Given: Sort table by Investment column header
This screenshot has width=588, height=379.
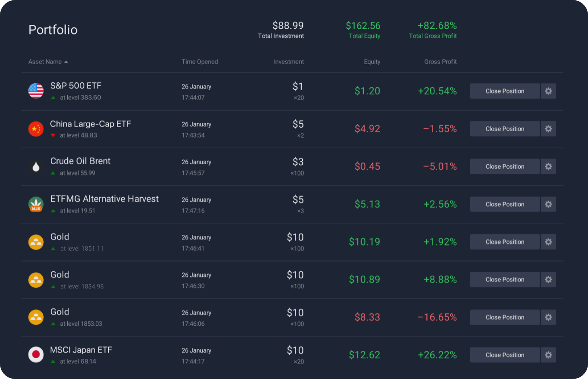Looking at the screenshot, I should tap(288, 62).
